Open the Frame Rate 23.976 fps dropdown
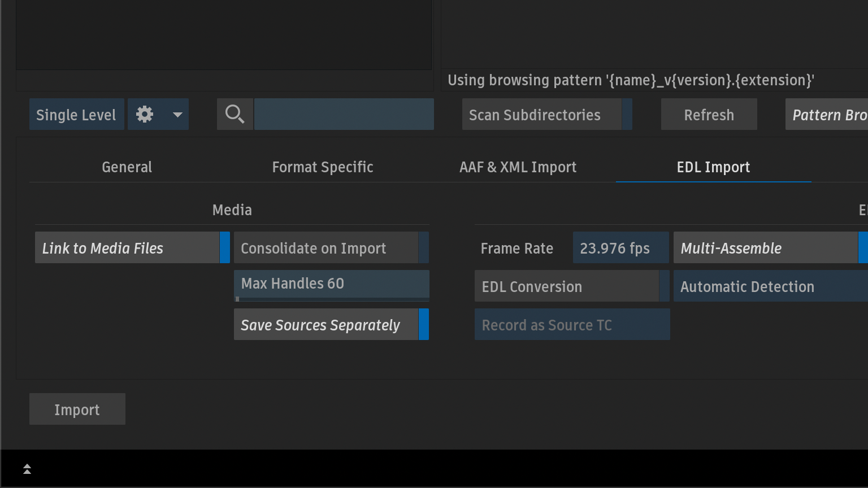Image resolution: width=868 pixels, height=488 pixels. pos(620,248)
